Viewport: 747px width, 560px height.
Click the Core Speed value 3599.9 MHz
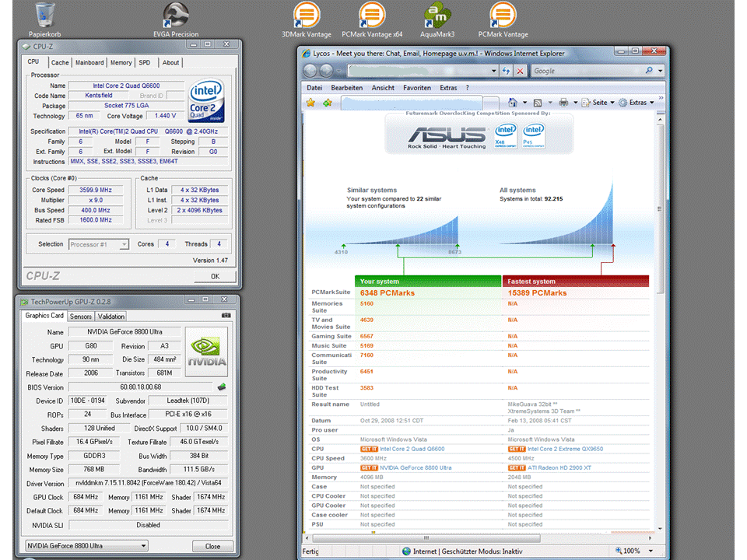[96, 190]
